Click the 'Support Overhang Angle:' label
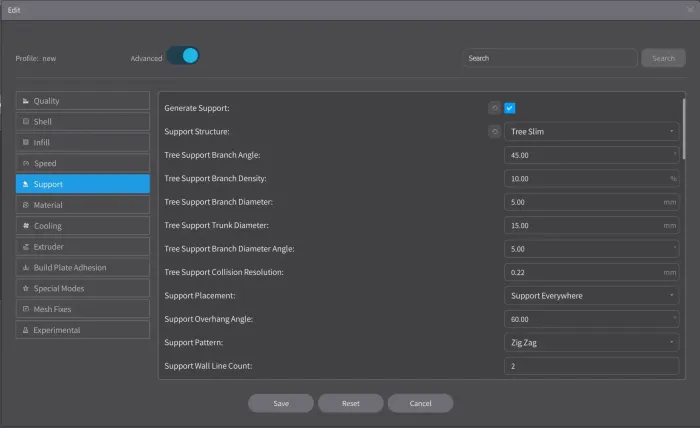The height and width of the screenshot is (428, 700). 208,319
